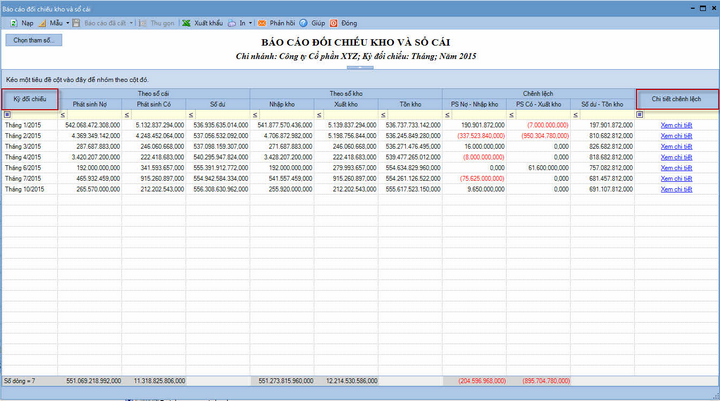Sort by Kỳ đối chiếu column header
The height and width of the screenshot is (401, 720).
pyautogui.click(x=30, y=99)
